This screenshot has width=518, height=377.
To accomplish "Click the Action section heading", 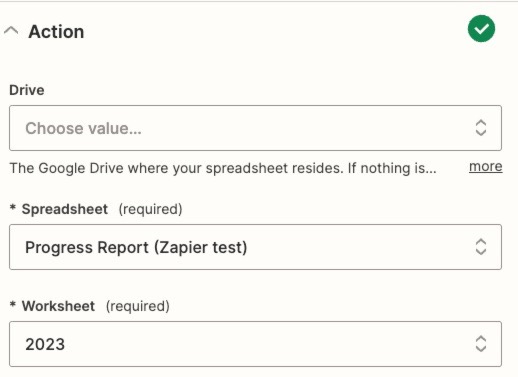I will pos(56,32).
